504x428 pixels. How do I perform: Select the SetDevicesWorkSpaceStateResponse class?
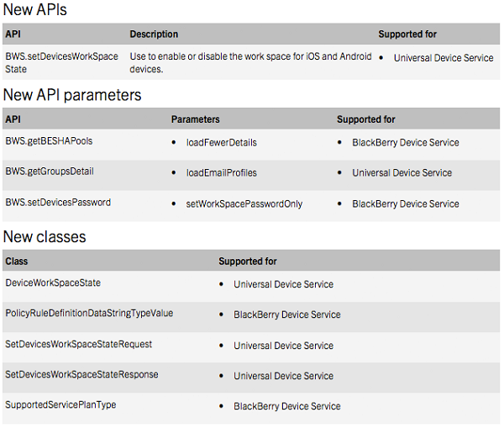[x=81, y=374]
